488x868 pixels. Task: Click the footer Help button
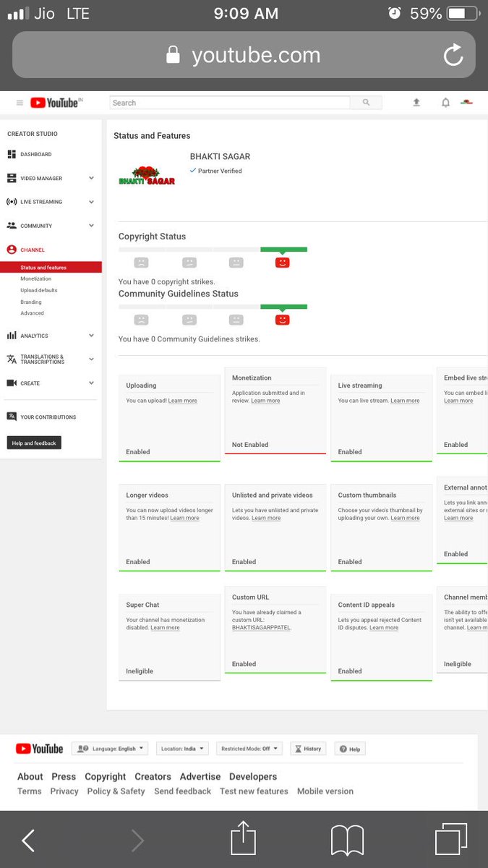[x=350, y=749]
